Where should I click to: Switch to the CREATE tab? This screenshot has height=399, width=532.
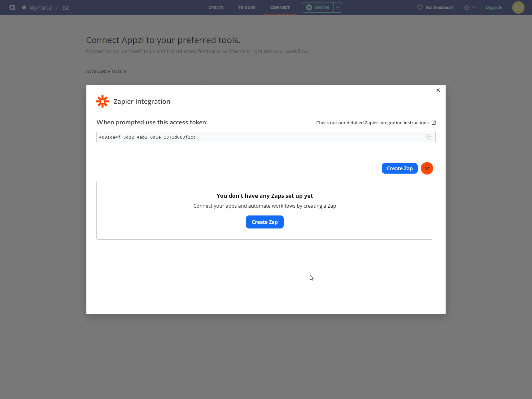[216, 7]
